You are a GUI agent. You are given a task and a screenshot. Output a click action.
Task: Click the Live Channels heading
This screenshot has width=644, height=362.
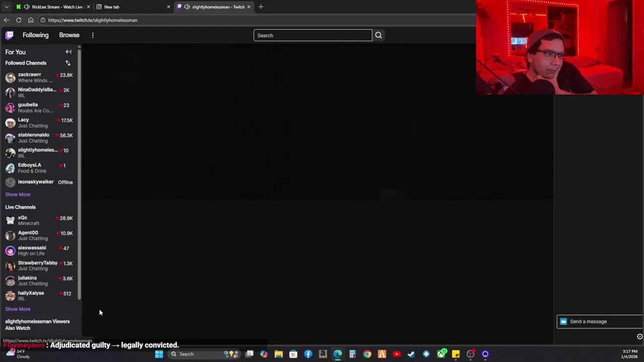point(20,207)
